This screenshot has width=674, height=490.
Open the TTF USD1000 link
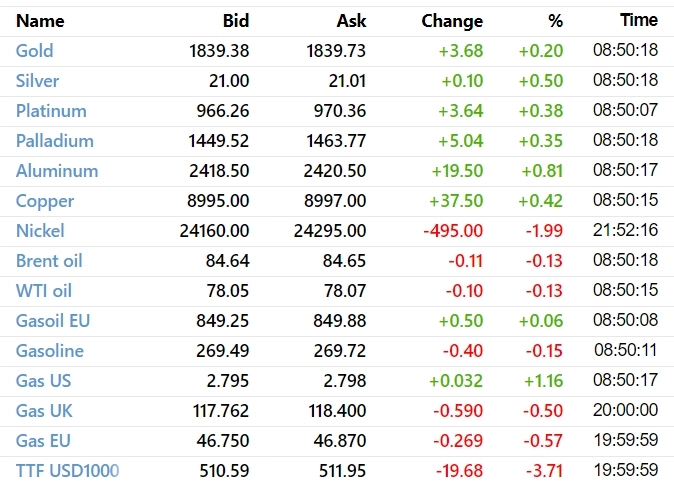[x=67, y=469]
